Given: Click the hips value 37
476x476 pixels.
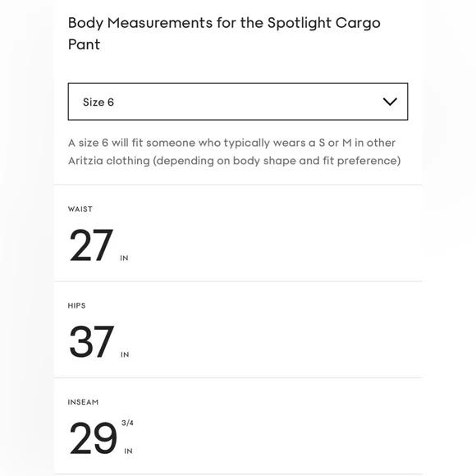Looking at the screenshot, I should [x=92, y=342].
